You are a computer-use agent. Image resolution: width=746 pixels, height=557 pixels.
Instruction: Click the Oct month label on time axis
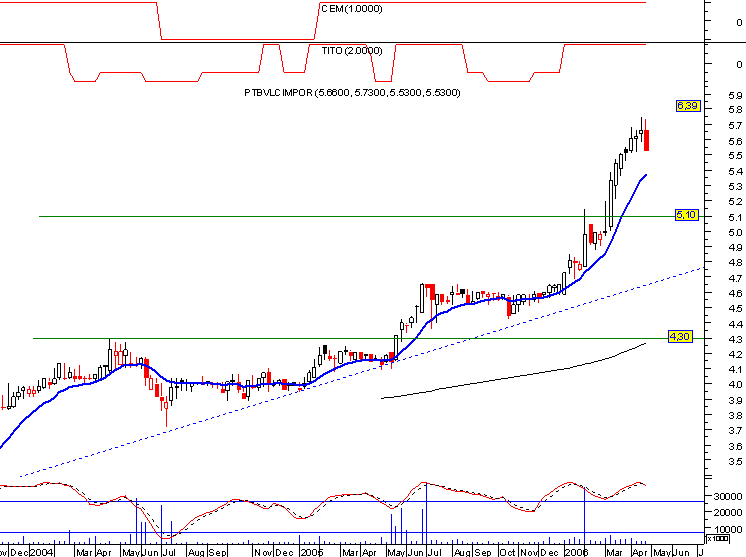pyautogui.click(x=508, y=552)
